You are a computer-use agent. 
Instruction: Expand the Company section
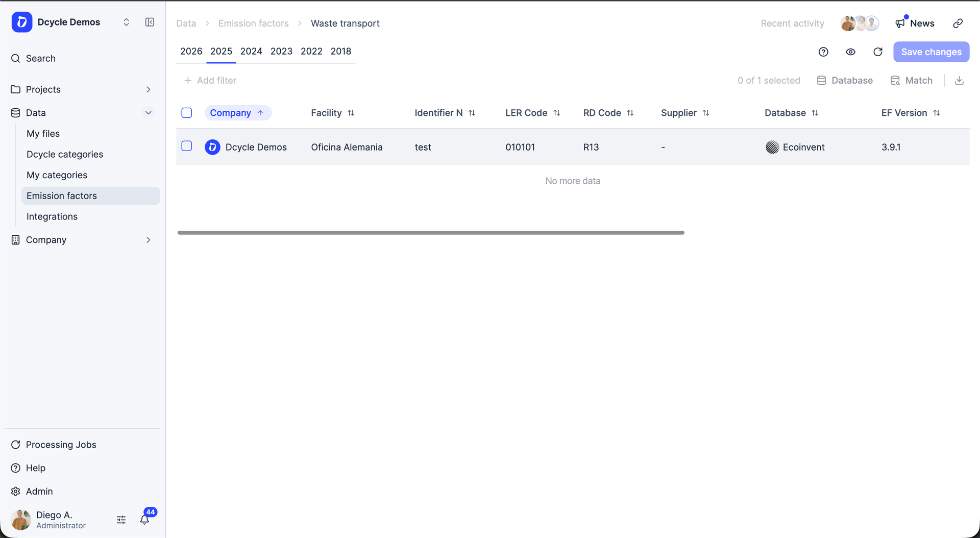tap(149, 240)
